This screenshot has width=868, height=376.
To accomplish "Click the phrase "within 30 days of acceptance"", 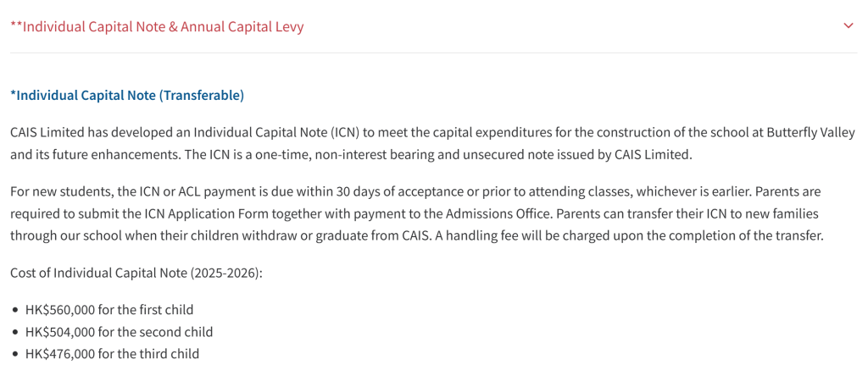I will (374, 191).
